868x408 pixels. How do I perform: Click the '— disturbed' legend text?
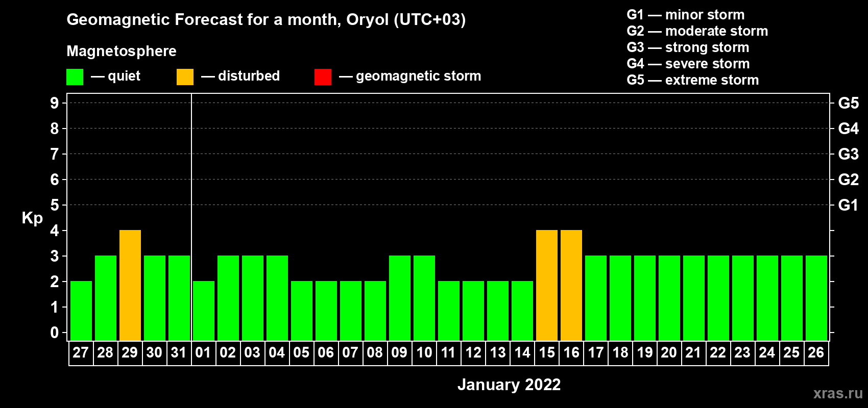click(240, 76)
